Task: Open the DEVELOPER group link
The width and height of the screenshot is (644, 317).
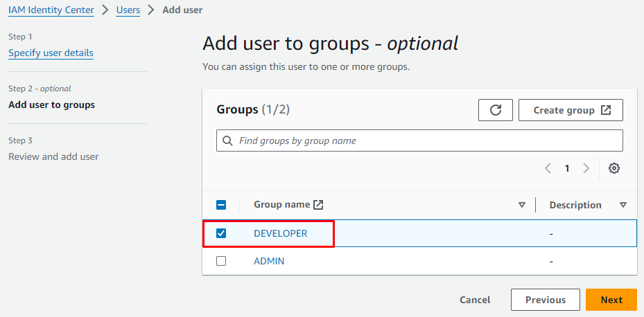Action: (x=280, y=233)
